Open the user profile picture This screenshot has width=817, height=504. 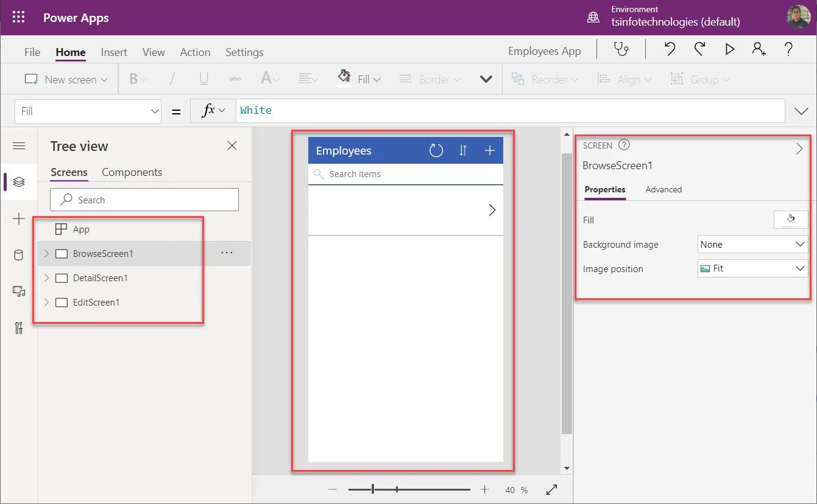pyautogui.click(x=798, y=17)
